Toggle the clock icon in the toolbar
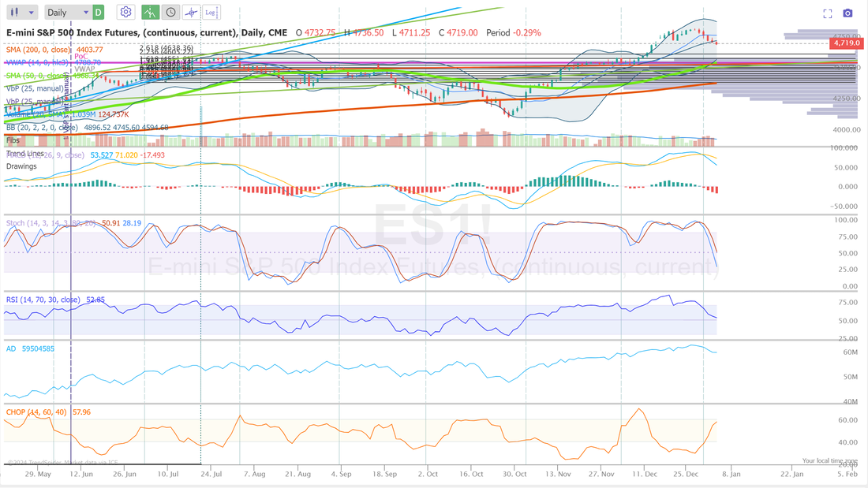This screenshot has height=488, width=868. click(x=170, y=12)
